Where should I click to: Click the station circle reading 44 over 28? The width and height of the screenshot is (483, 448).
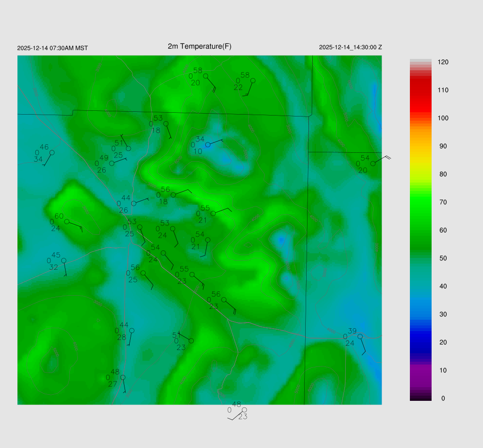coord(132,331)
